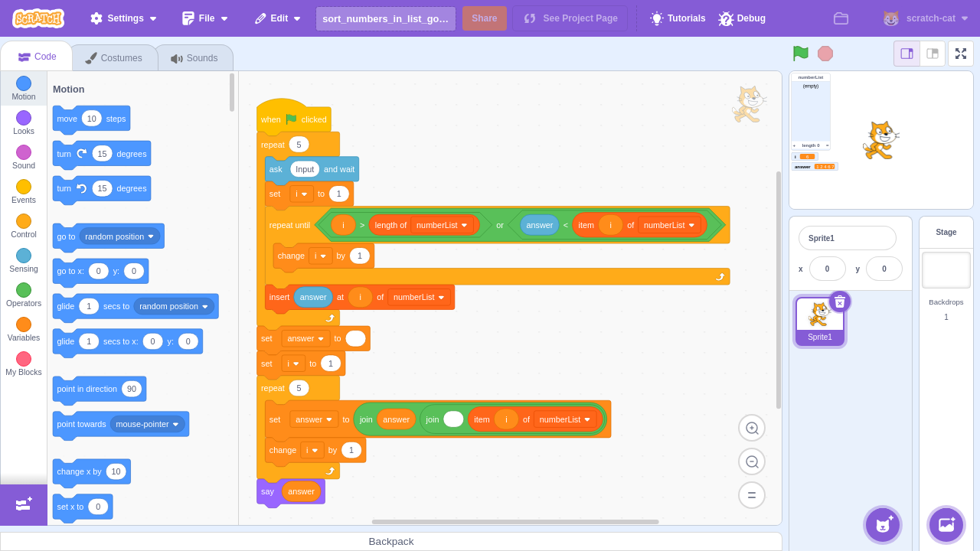Open random position dropdown in glide block
The image size is (980, 551).
click(x=175, y=306)
